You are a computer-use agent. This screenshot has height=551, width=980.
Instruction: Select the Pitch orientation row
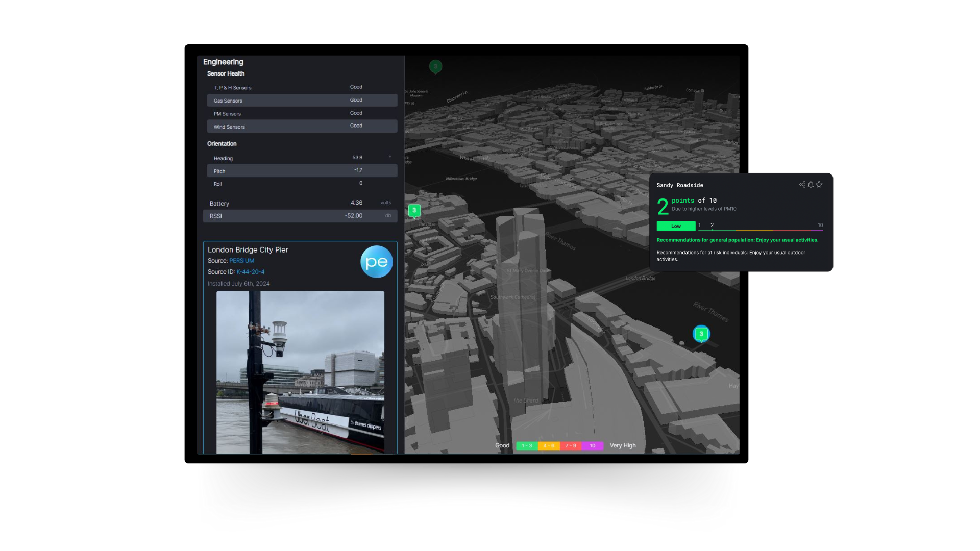(302, 171)
